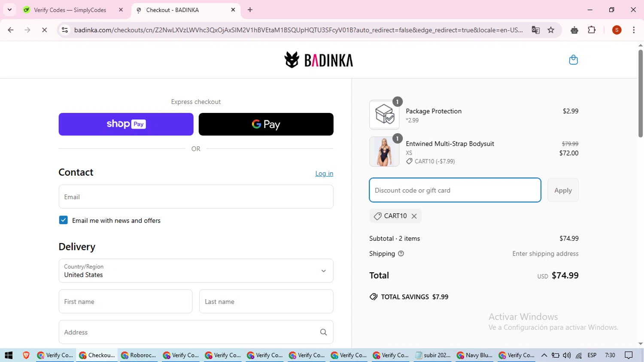Open the notification center icon
Viewport: 644px width, 362px height.
click(x=629, y=355)
